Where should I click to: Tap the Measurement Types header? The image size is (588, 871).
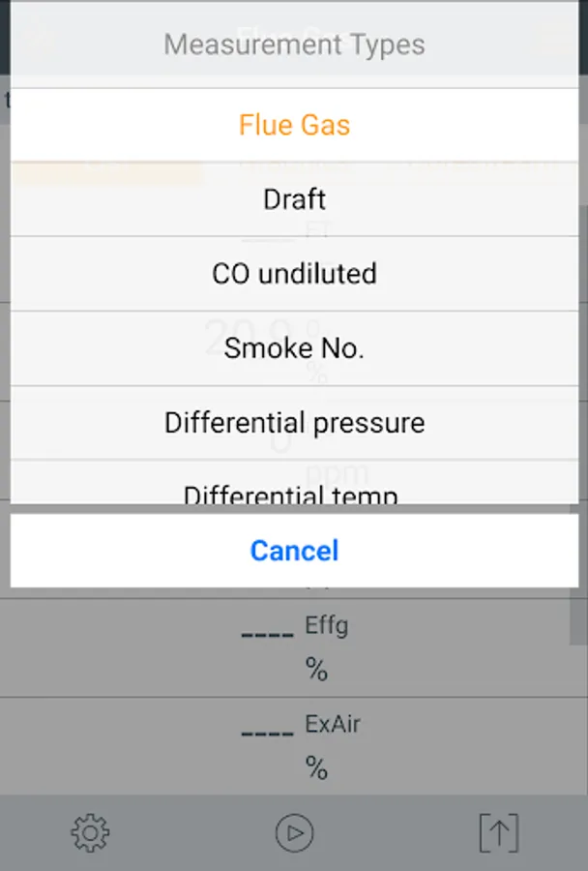point(294,45)
